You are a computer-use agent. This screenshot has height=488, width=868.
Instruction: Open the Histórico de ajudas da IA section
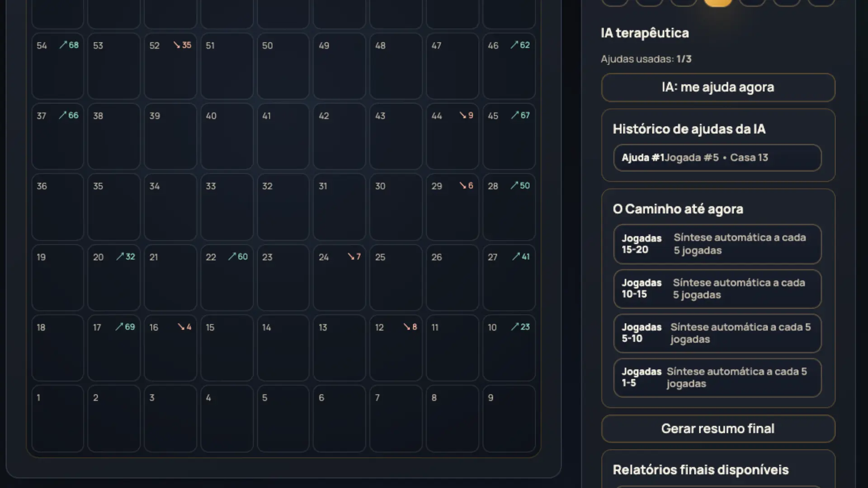[689, 129]
